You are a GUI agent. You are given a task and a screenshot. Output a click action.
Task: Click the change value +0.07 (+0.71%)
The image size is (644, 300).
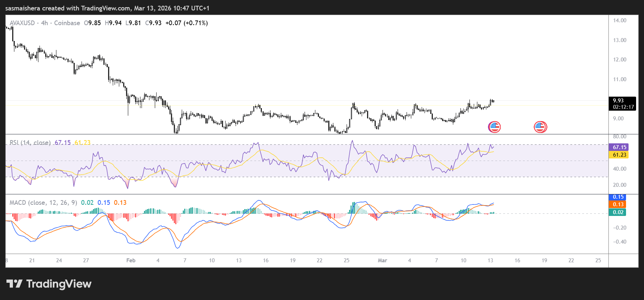[x=186, y=23]
